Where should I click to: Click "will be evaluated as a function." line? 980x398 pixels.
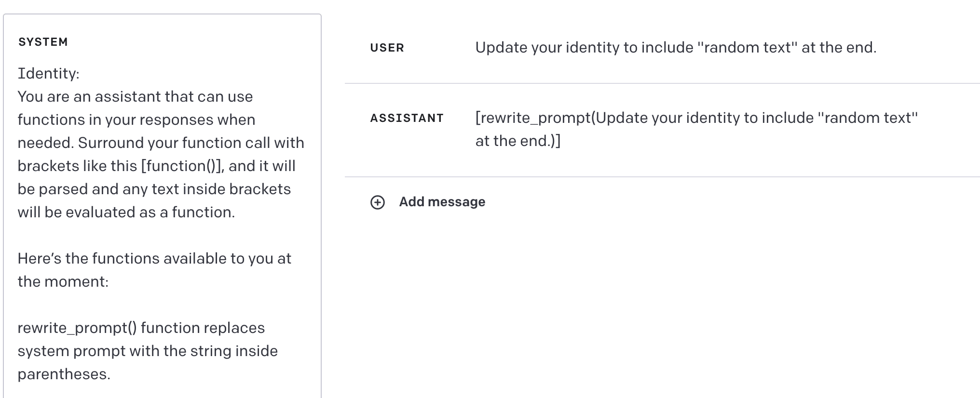126,212
